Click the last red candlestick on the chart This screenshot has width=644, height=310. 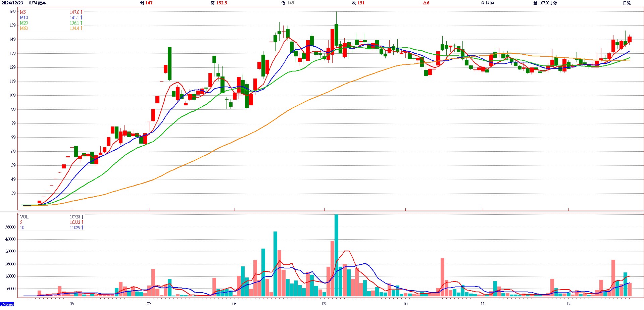pos(630,39)
